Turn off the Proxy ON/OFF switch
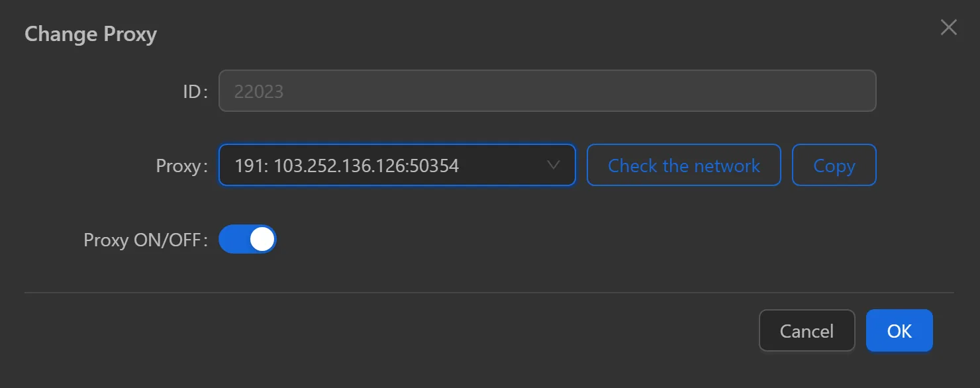The width and height of the screenshot is (980, 388). [247, 239]
